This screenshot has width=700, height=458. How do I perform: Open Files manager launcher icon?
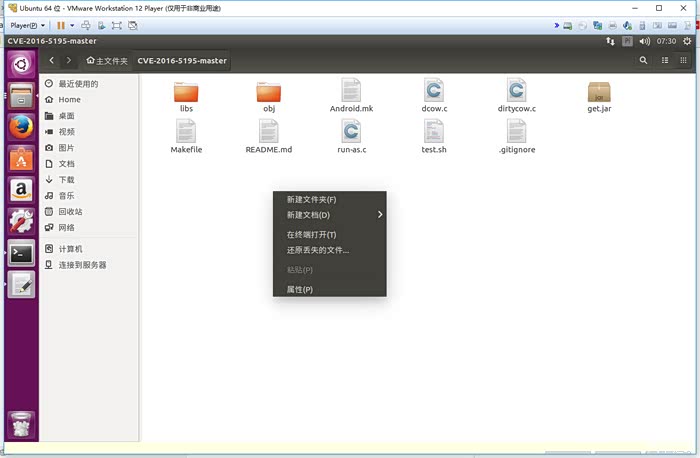pos(21,96)
